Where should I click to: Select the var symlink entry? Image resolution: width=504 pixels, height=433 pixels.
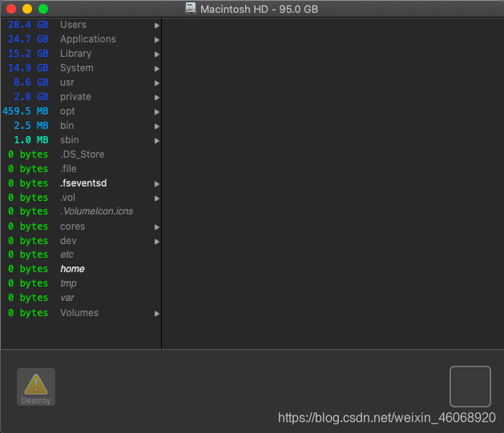[67, 298]
